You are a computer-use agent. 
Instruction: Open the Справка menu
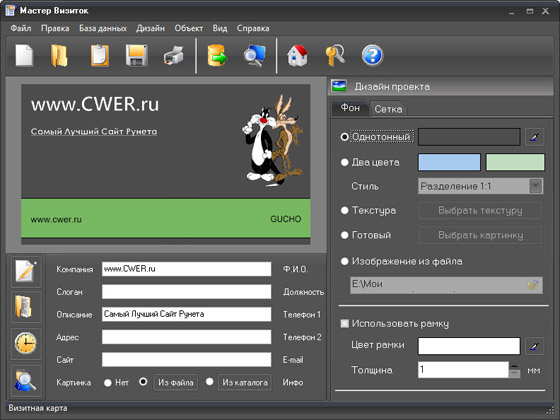[x=253, y=28]
